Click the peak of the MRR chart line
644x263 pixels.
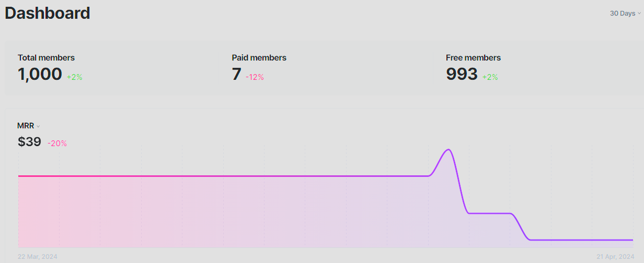(448, 150)
